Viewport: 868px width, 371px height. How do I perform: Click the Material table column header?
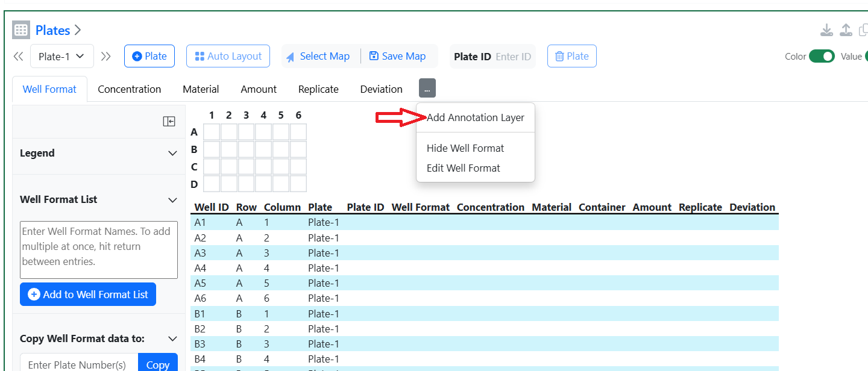point(552,207)
